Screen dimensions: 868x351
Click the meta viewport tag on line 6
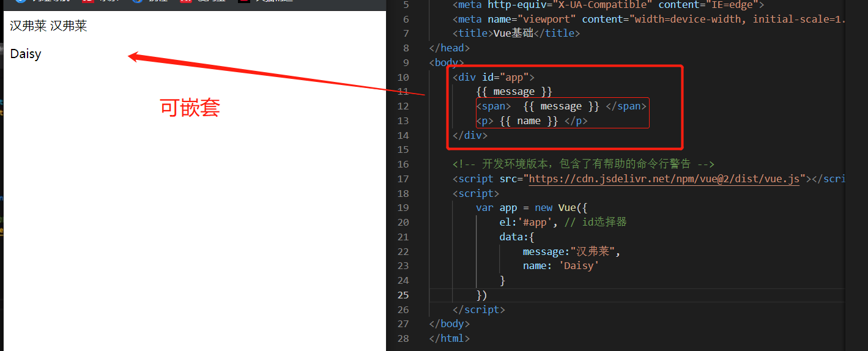(648, 19)
